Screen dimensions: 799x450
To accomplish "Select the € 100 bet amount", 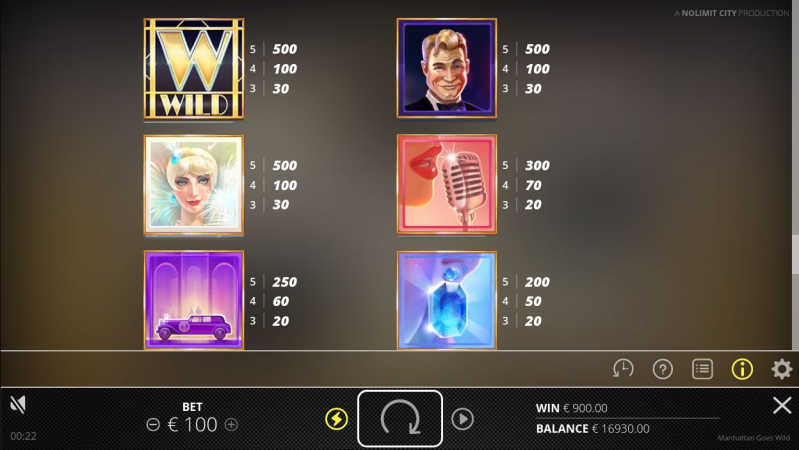I will (192, 425).
